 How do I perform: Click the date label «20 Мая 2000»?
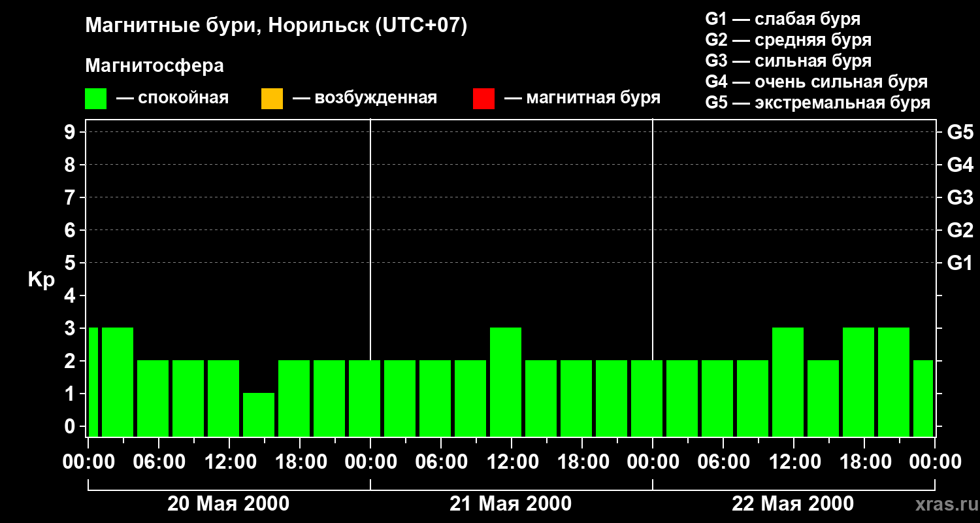coord(229,504)
